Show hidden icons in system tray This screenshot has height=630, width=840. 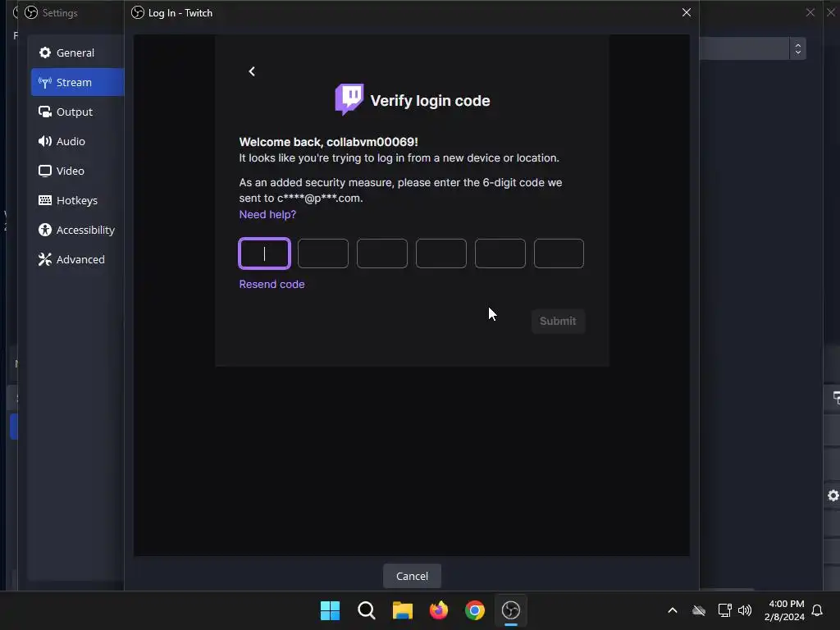point(673,610)
